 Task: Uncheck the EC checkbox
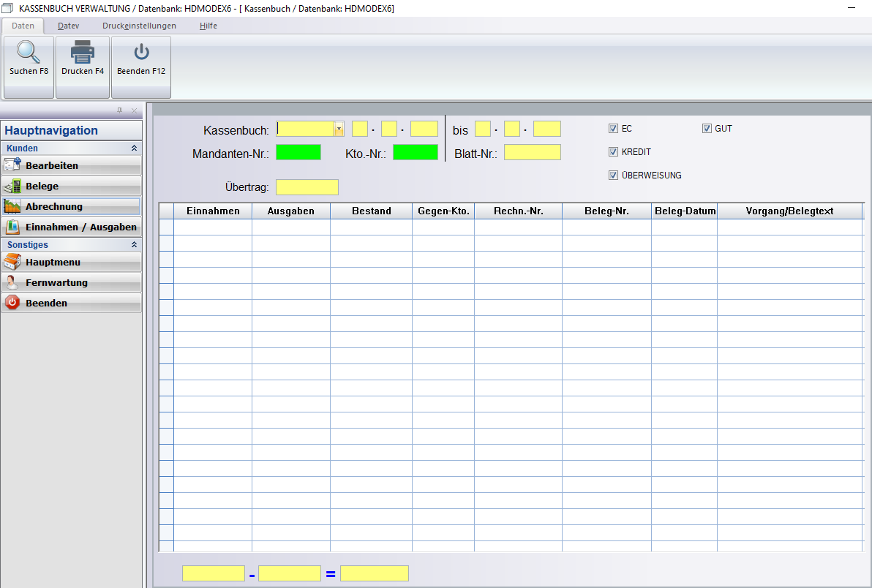click(x=614, y=129)
